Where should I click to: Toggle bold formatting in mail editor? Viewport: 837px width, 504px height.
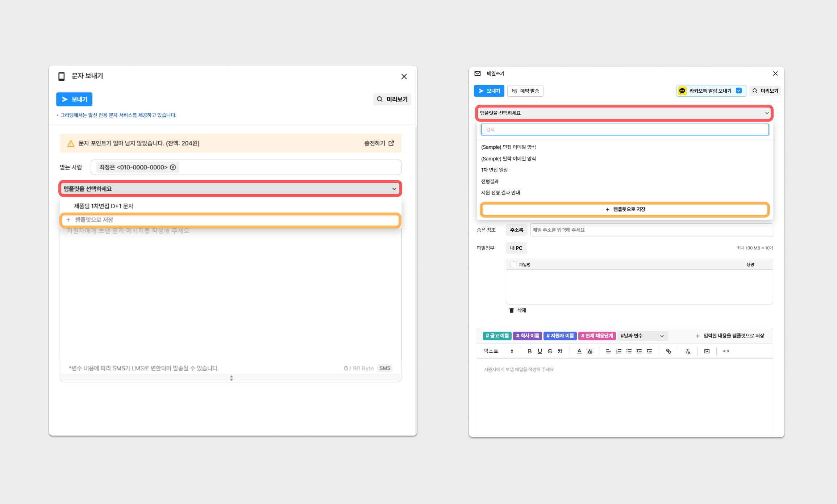click(529, 351)
